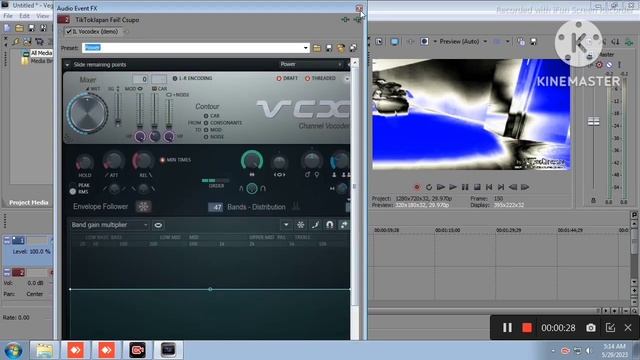
Task: Copy snapshot to clipboard icon in preview
Action: (521, 42)
